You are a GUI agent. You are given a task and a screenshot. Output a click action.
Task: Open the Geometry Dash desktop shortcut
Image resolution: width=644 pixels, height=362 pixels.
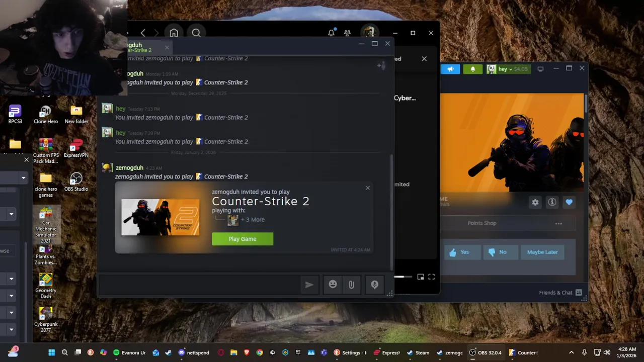pos(46,286)
